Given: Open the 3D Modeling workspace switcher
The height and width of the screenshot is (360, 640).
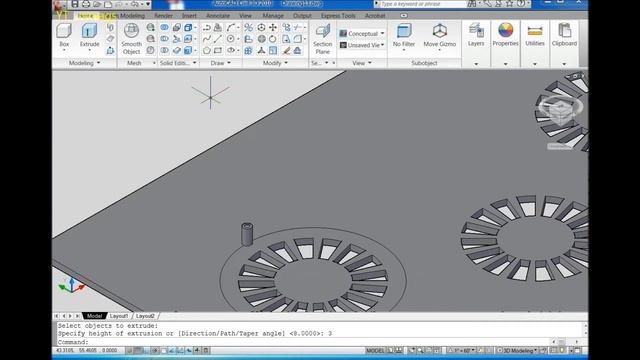Looking at the screenshot, I should [517, 351].
